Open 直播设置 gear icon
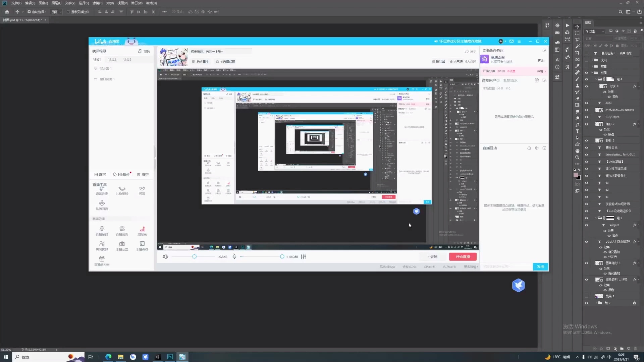644x362 pixels. pyautogui.click(x=102, y=229)
